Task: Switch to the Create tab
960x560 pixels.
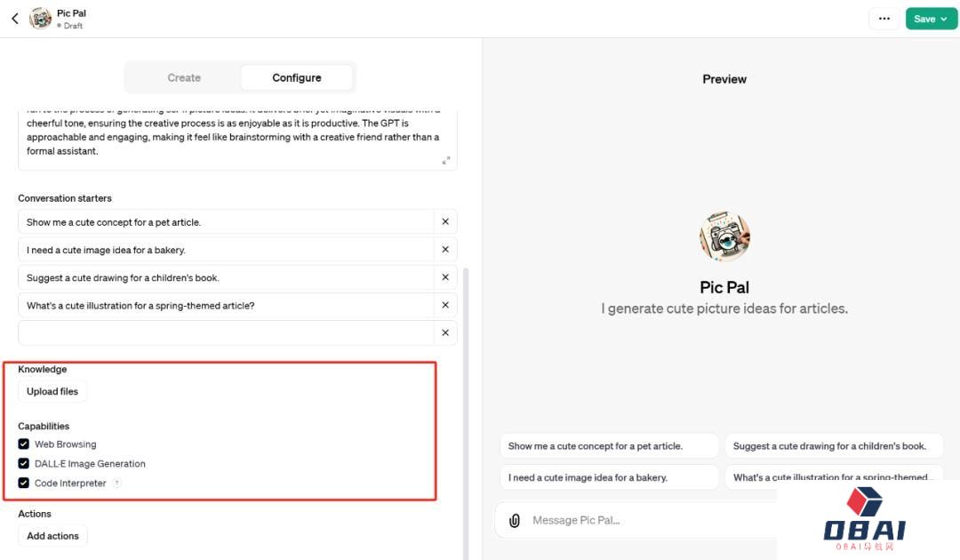Action: 184,77
